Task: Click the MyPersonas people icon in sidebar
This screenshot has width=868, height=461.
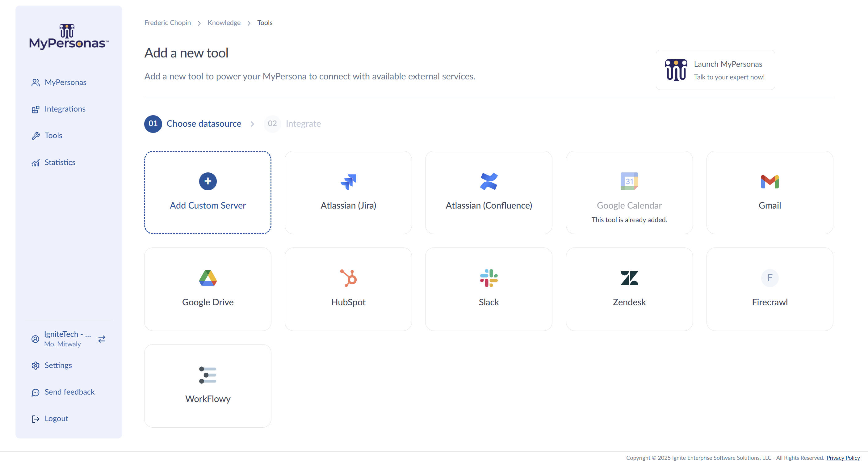Action: (x=36, y=82)
